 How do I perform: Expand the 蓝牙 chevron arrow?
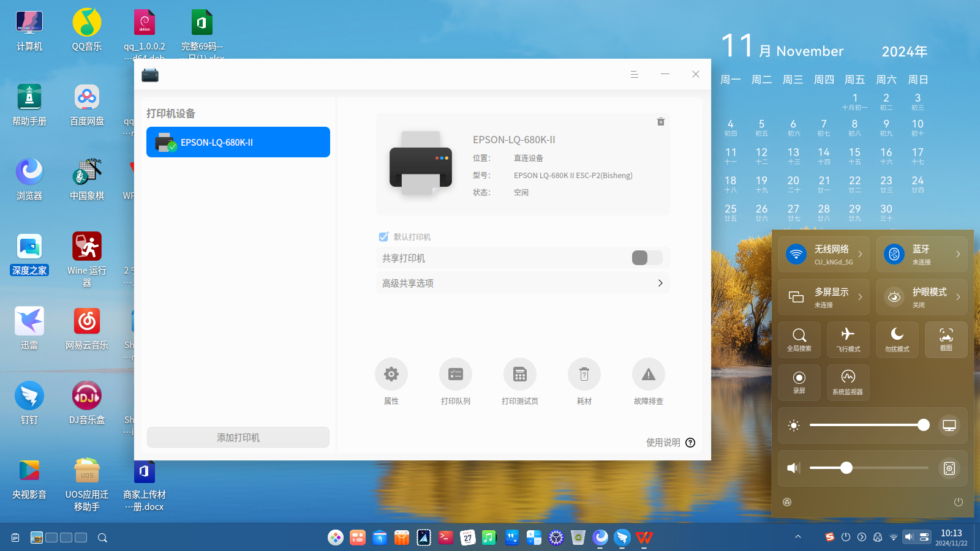(x=959, y=254)
